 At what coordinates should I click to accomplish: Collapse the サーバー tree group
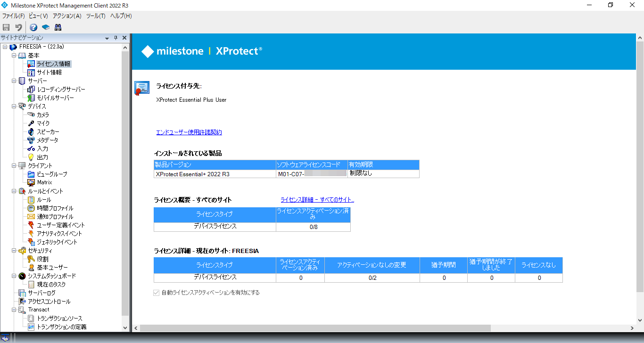pos(14,81)
